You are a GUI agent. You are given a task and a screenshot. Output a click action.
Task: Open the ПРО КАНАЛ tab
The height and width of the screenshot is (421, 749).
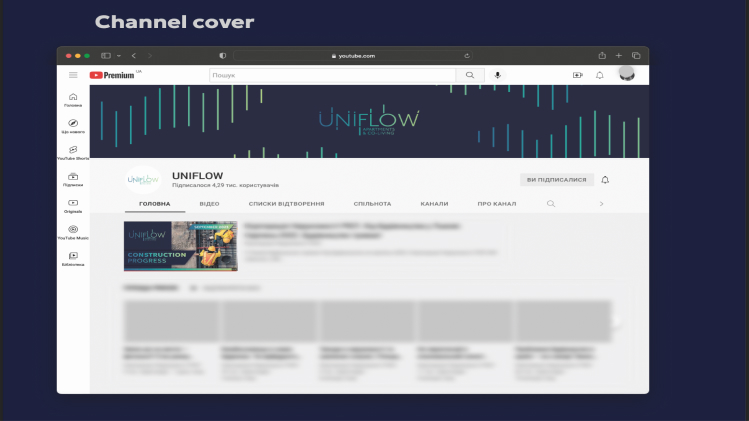point(497,204)
